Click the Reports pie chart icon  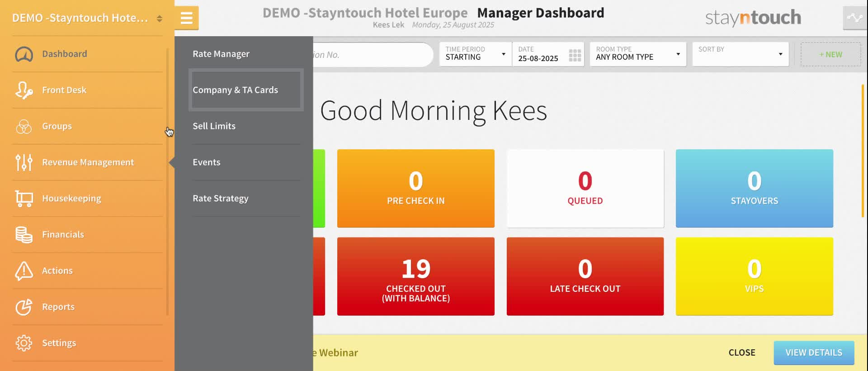pos(24,307)
